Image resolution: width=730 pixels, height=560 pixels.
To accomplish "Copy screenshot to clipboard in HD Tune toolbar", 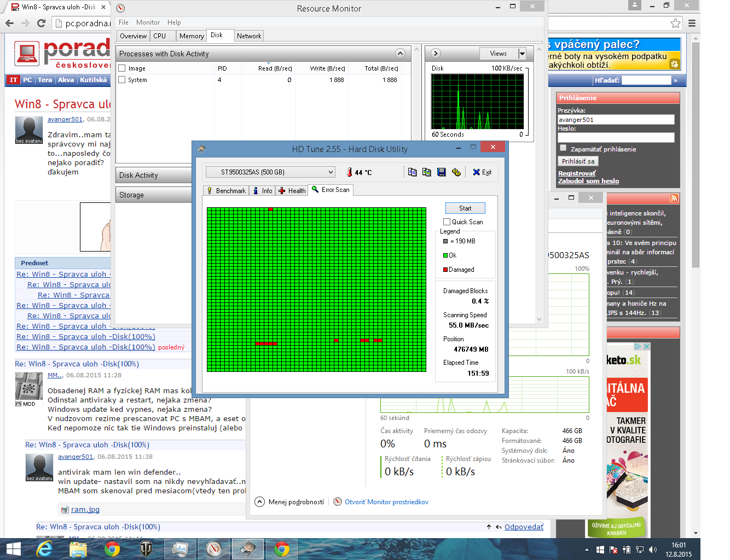I will point(427,172).
